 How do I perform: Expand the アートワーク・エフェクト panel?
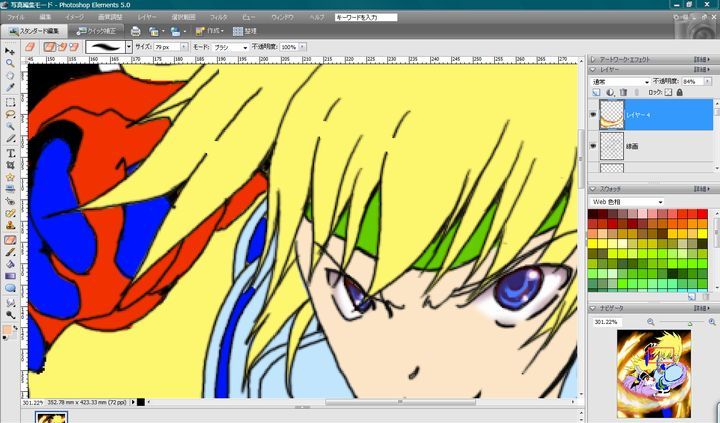(593, 59)
